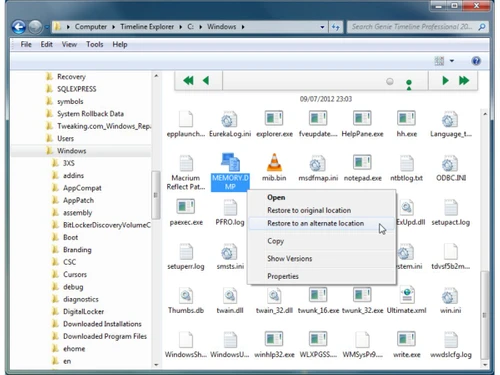Select the grey circle timeline marker
The width and height of the screenshot is (500, 375).
(390, 81)
